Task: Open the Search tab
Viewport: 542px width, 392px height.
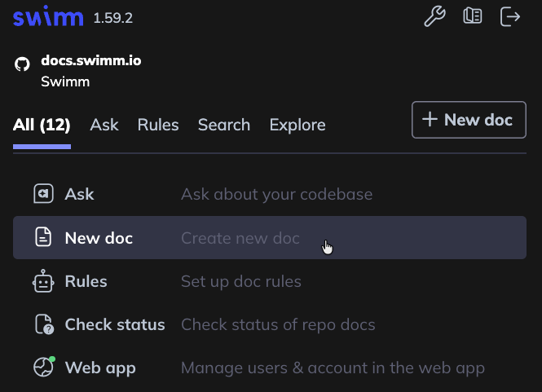Action: (224, 125)
